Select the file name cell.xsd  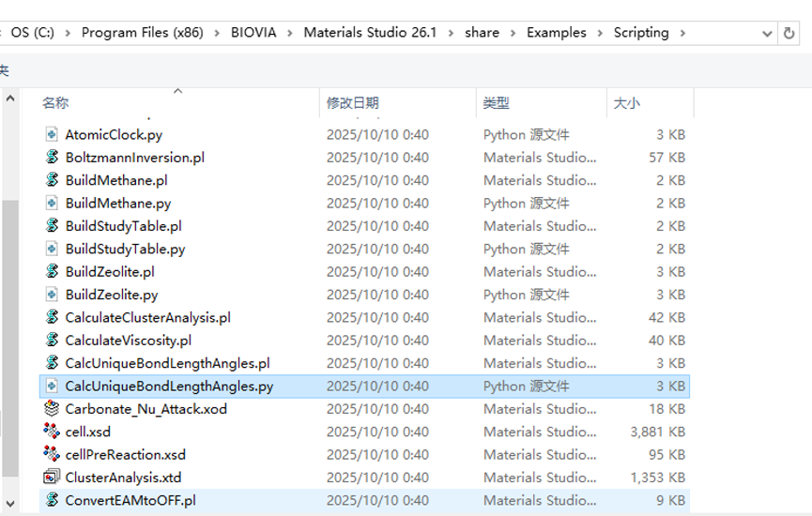pos(88,432)
